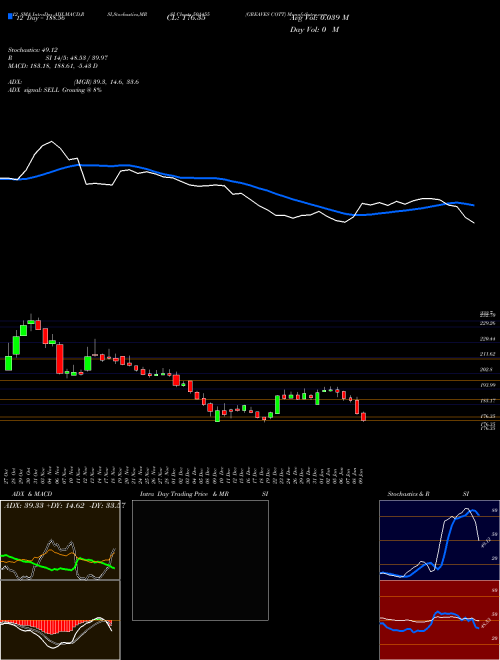Select the 'MACD: 183.18, 188.61, -5.43' line
500x660 pixels.
point(53,66)
